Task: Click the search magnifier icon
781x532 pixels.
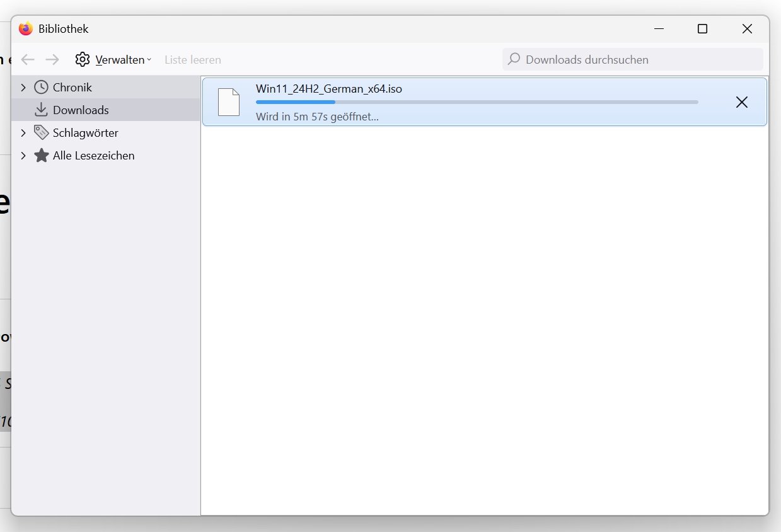Action: click(514, 59)
